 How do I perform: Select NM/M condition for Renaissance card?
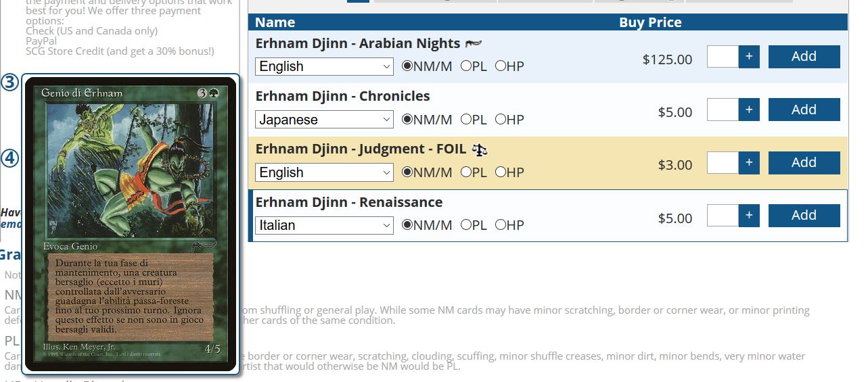point(407,225)
